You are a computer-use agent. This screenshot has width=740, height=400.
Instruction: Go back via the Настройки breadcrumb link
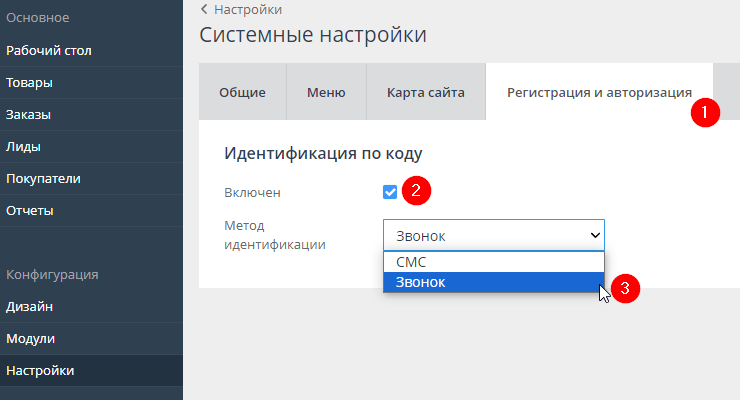click(247, 9)
